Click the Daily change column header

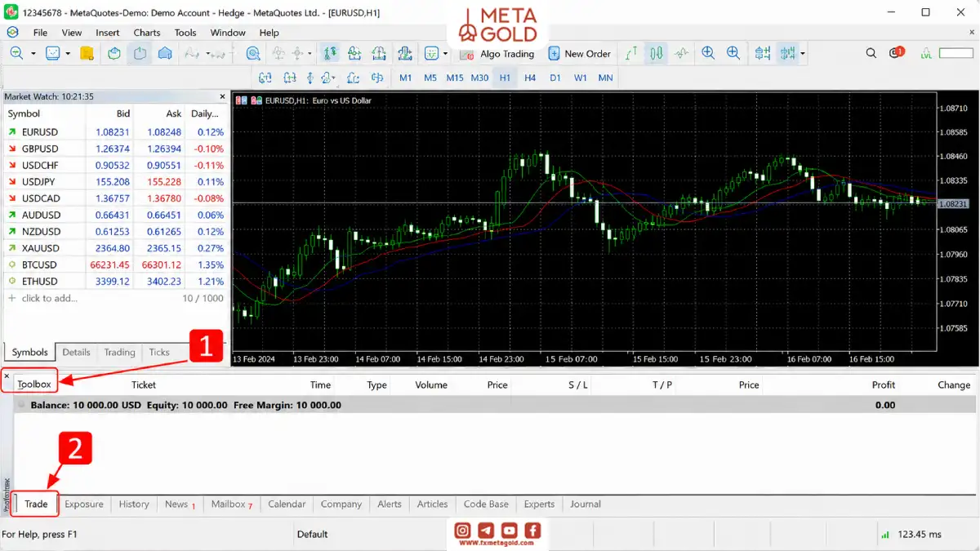(205, 113)
